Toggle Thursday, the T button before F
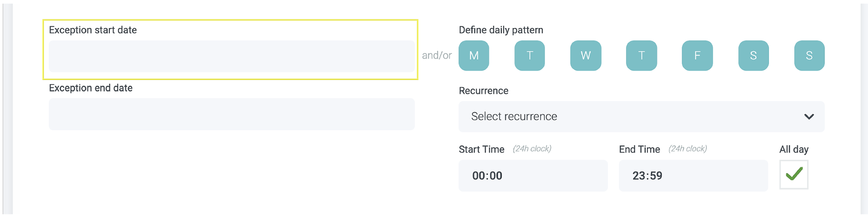The height and width of the screenshot is (217, 868). coord(642,56)
